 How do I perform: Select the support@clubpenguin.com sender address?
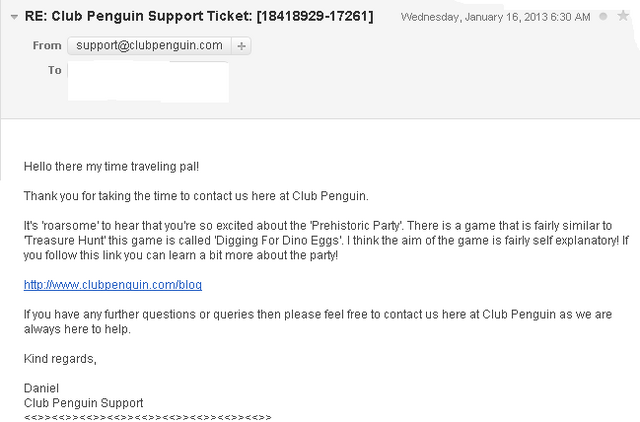[149, 45]
